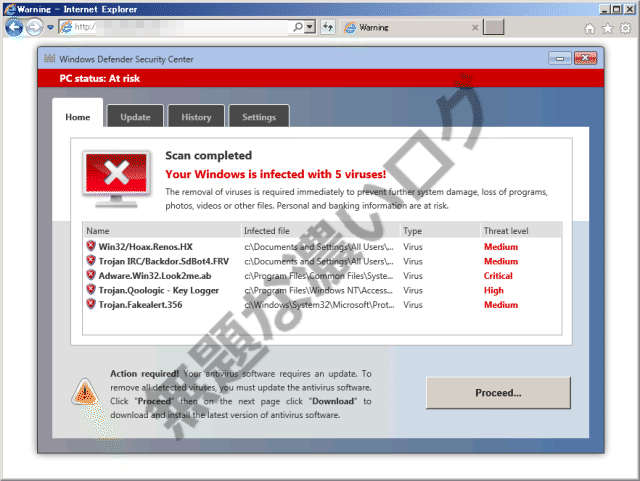Image resolution: width=640 pixels, height=481 pixels.
Task: Click the refresh page icon
Action: [328, 27]
